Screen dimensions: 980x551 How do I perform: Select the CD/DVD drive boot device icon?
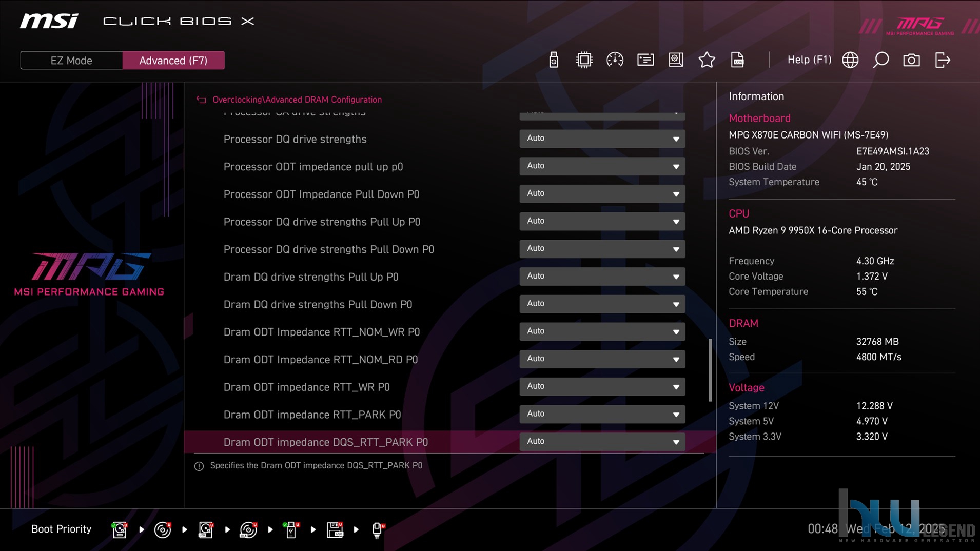point(163,529)
